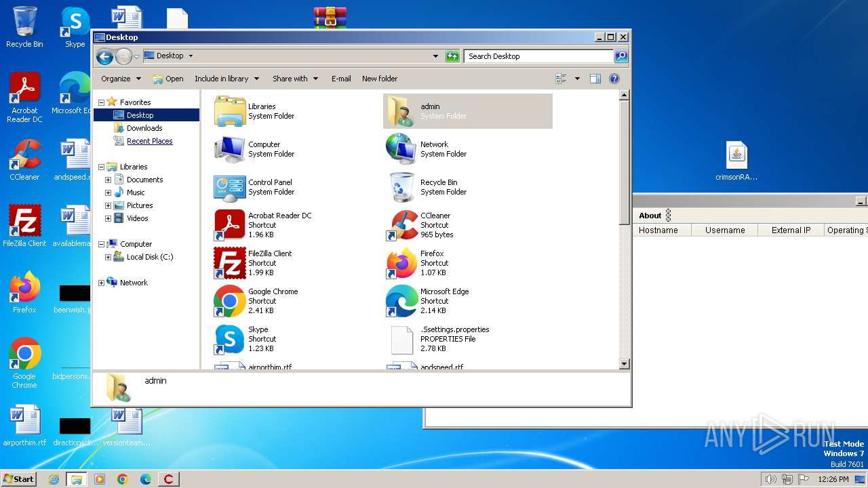
Task: Click the Explorer Back navigation button
Action: tap(104, 56)
